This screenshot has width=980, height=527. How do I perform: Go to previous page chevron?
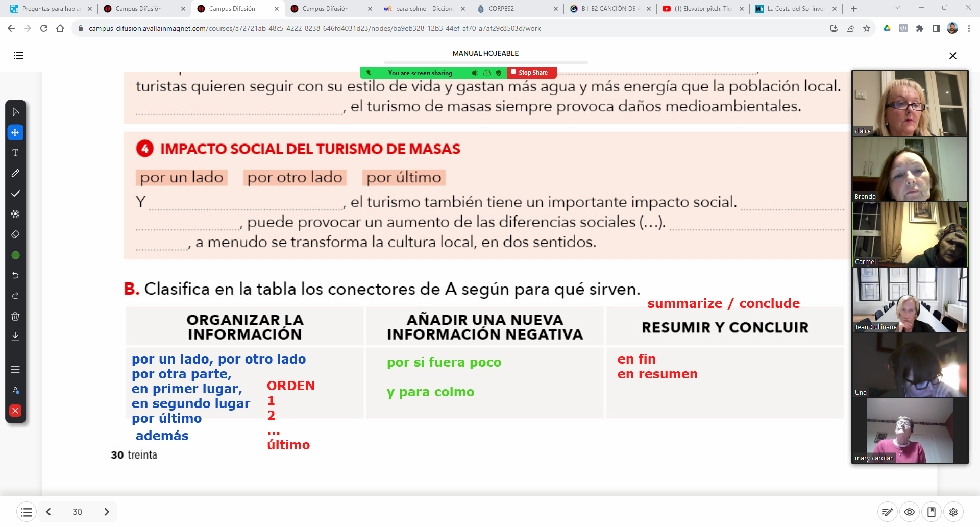coord(48,512)
